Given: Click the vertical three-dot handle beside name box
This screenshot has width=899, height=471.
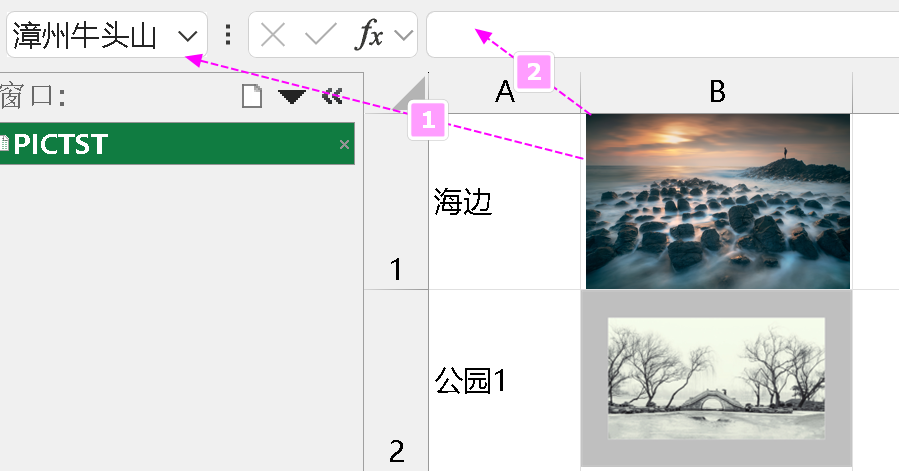Looking at the screenshot, I should pos(228,35).
